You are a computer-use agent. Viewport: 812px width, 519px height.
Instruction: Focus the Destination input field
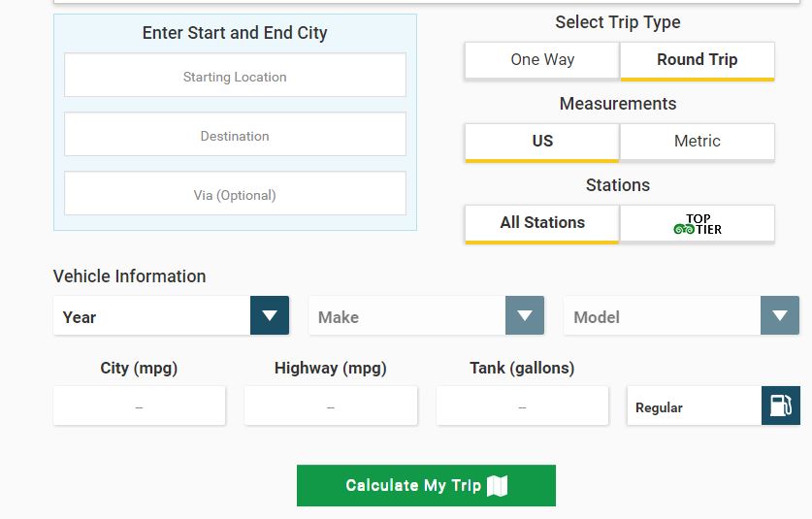click(x=235, y=135)
